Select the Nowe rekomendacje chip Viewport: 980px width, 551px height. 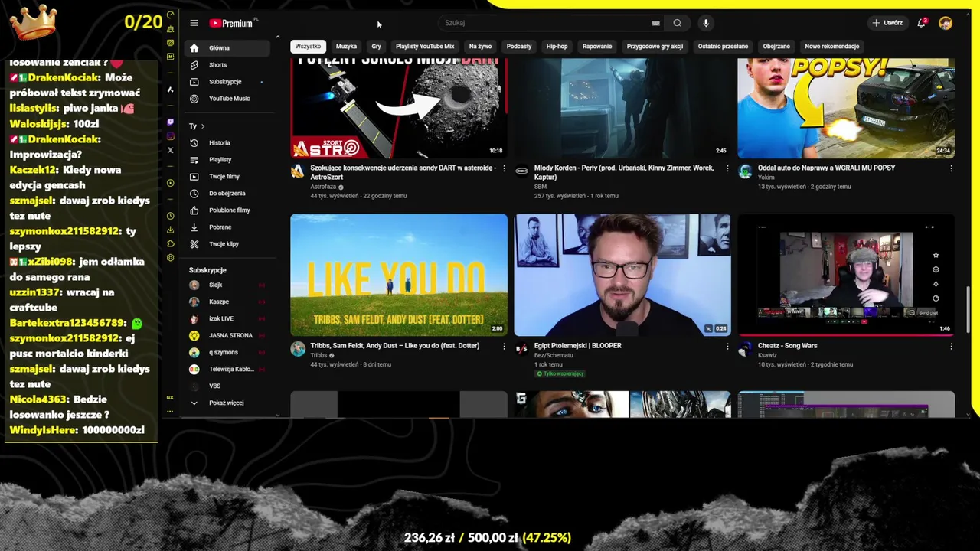click(832, 46)
